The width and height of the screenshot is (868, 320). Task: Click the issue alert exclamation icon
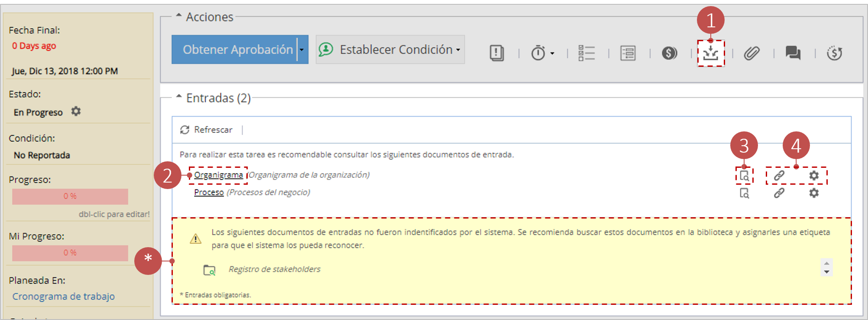(x=497, y=53)
